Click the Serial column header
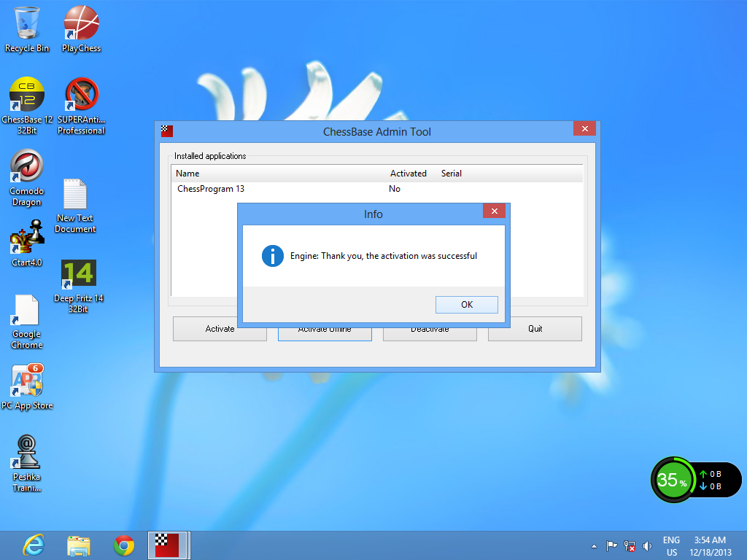 pyautogui.click(x=451, y=174)
